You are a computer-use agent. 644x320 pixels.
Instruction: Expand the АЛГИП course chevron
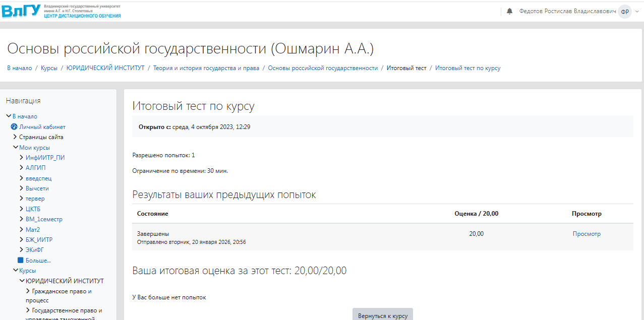[x=22, y=168]
